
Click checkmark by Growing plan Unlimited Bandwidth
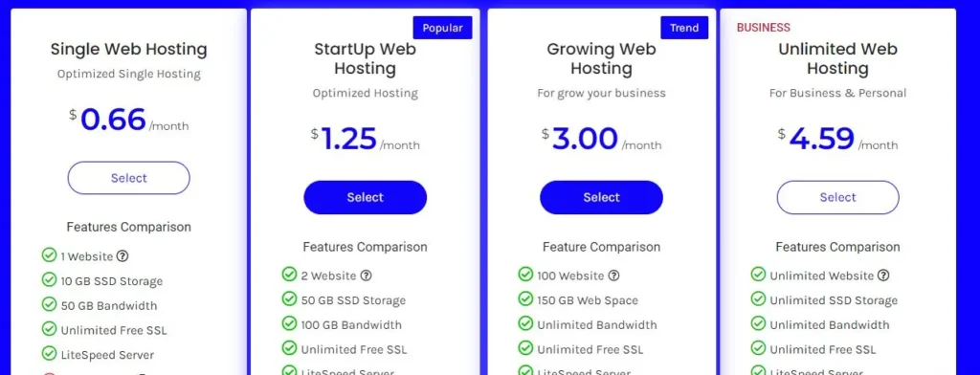[525, 323]
